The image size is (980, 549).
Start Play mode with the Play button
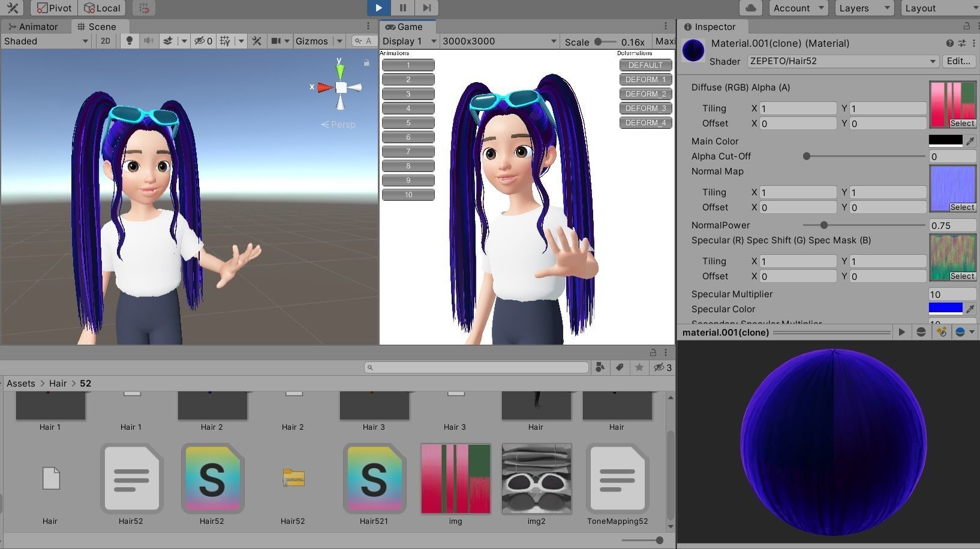[378, 8]
